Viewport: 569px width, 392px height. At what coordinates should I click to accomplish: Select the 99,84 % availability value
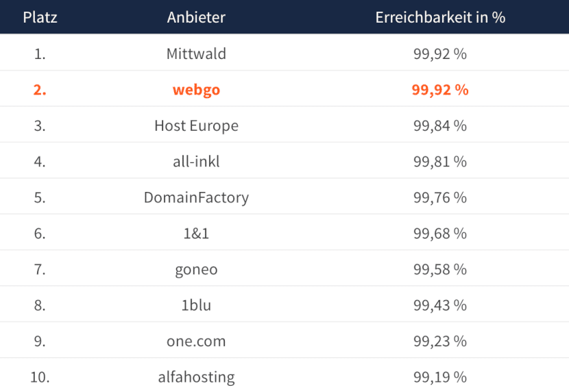tap(440, 126)
